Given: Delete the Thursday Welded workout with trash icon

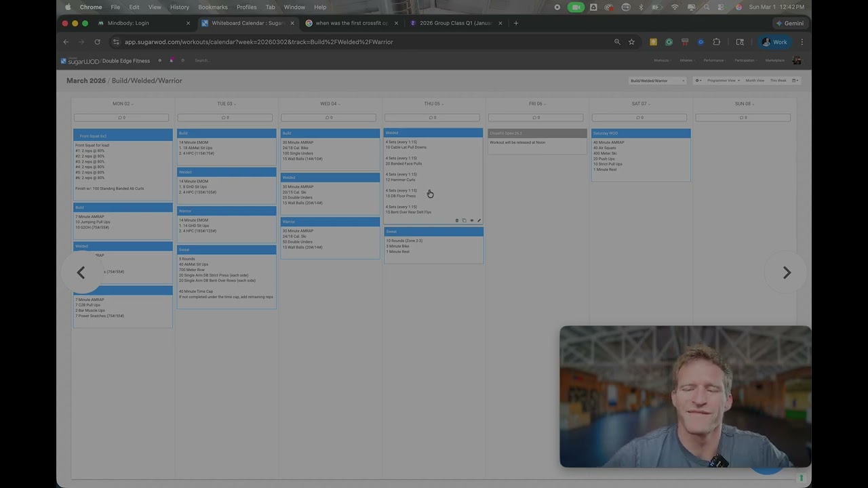Looking at the screenshot, I should click(x=456, y=220).
